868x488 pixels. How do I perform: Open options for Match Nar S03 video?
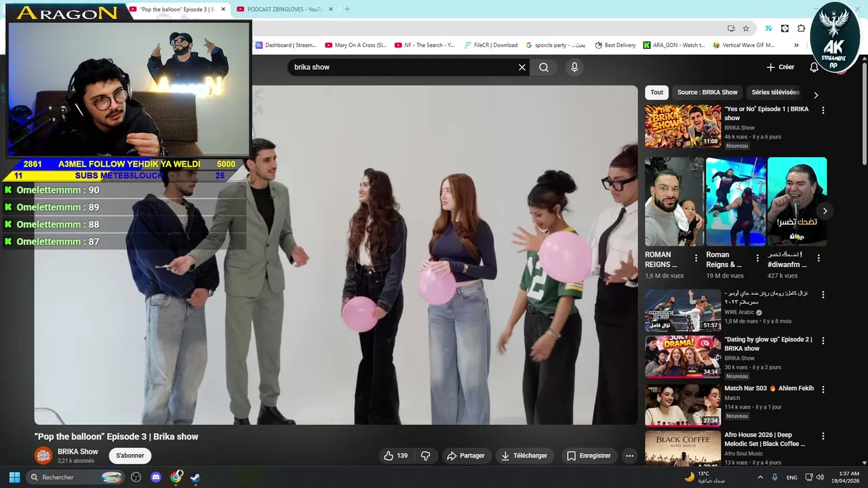(x=823, y=390)
